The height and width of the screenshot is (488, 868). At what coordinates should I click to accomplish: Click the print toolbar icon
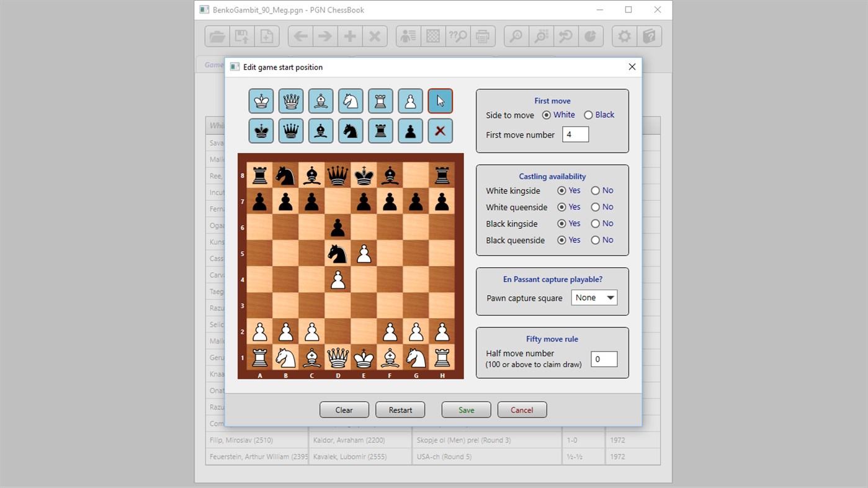point(482,36)
